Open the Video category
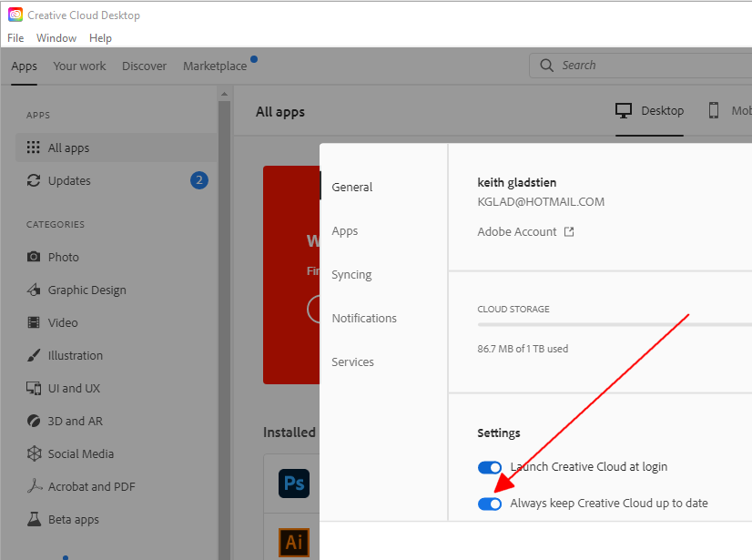This screenshot has width=752, height=560. pos(72,322)
